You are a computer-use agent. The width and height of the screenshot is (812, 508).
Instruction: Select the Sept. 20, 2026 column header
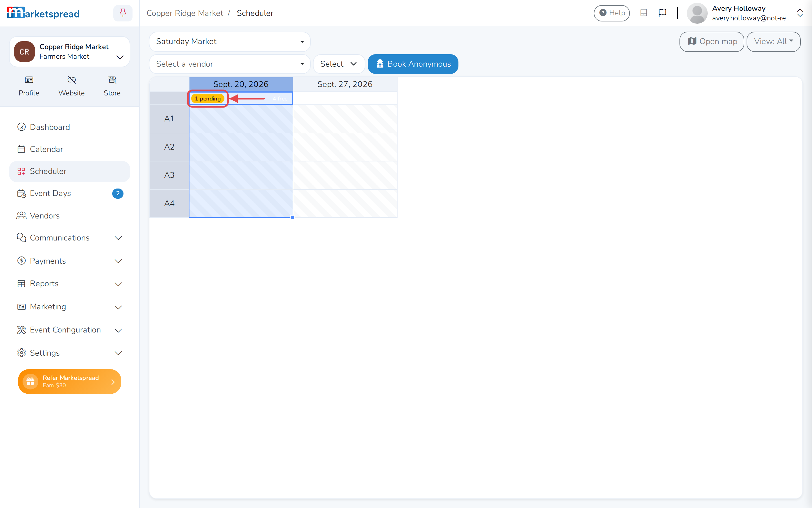click(241, 84)
